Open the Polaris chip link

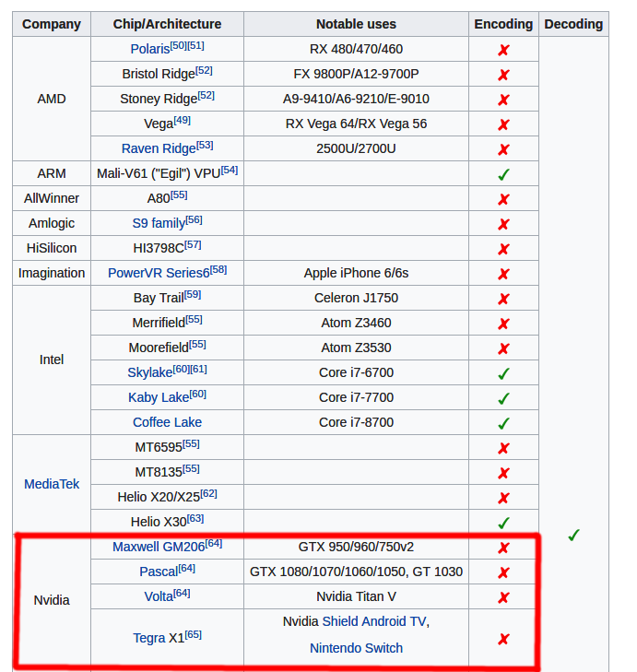150,49
